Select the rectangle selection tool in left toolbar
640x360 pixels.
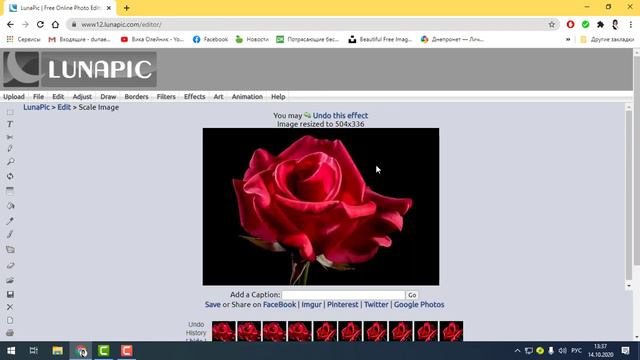(10, 112)
